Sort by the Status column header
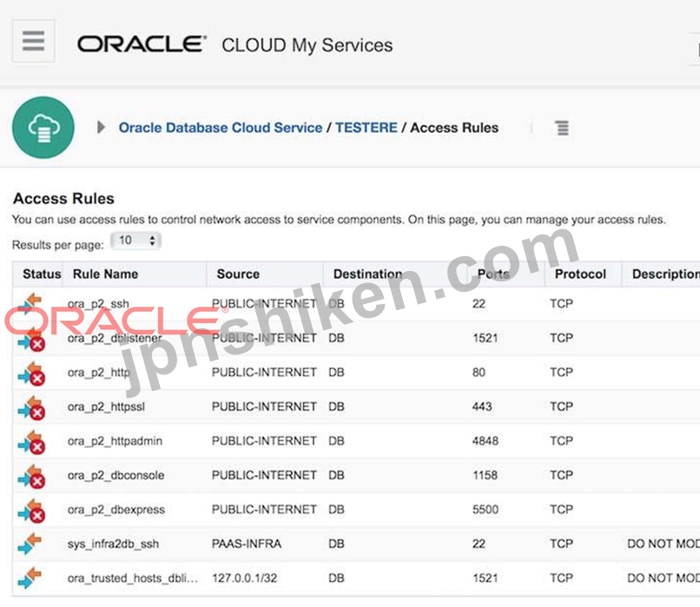The width and height of the screenshot is (700, 607). [x=42, y=274]
